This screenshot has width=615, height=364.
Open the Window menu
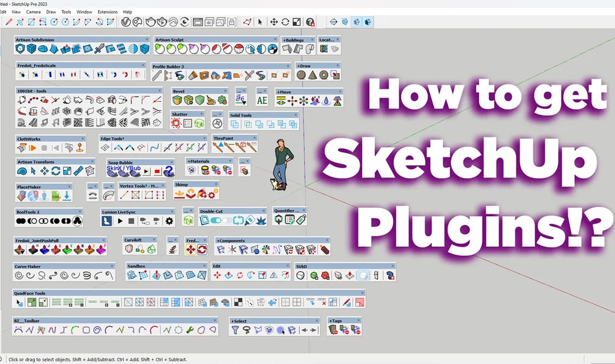(x=84, y=12)
